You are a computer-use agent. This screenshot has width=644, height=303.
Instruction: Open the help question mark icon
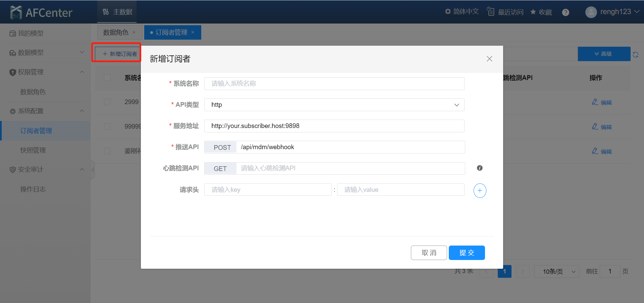[566, 12]
